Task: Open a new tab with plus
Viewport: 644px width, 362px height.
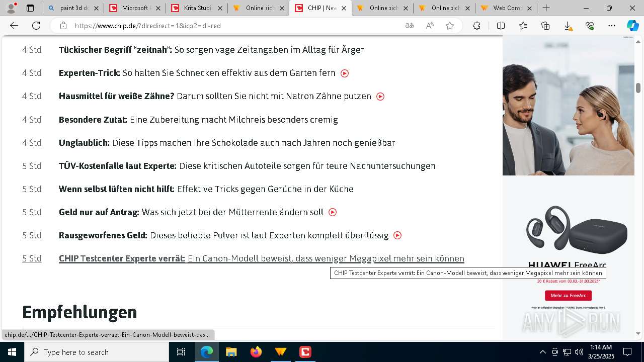Action: point(546,8)
